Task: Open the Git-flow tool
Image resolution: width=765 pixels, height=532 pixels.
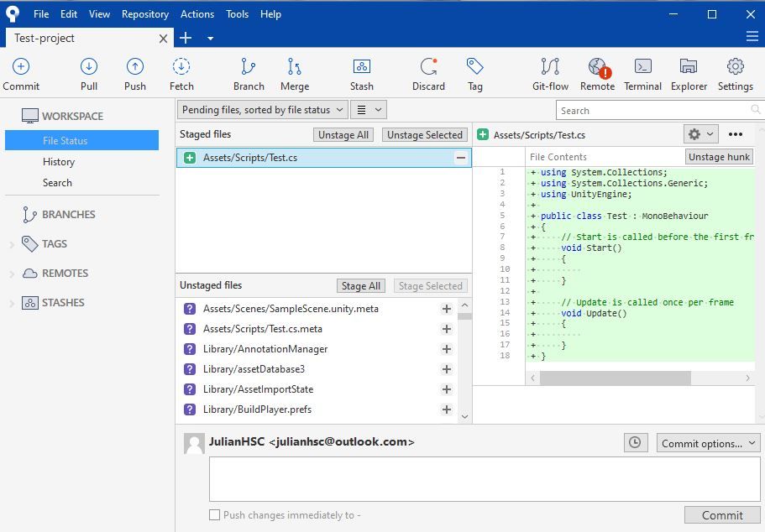Action: (x=550, y=67)
